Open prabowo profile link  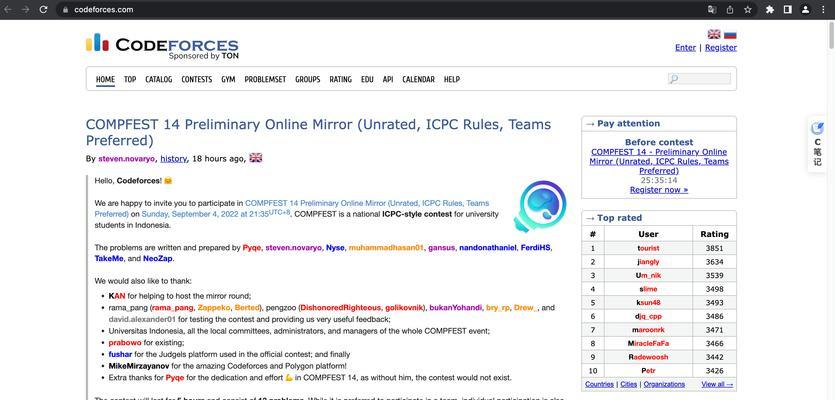coord(125,343)
